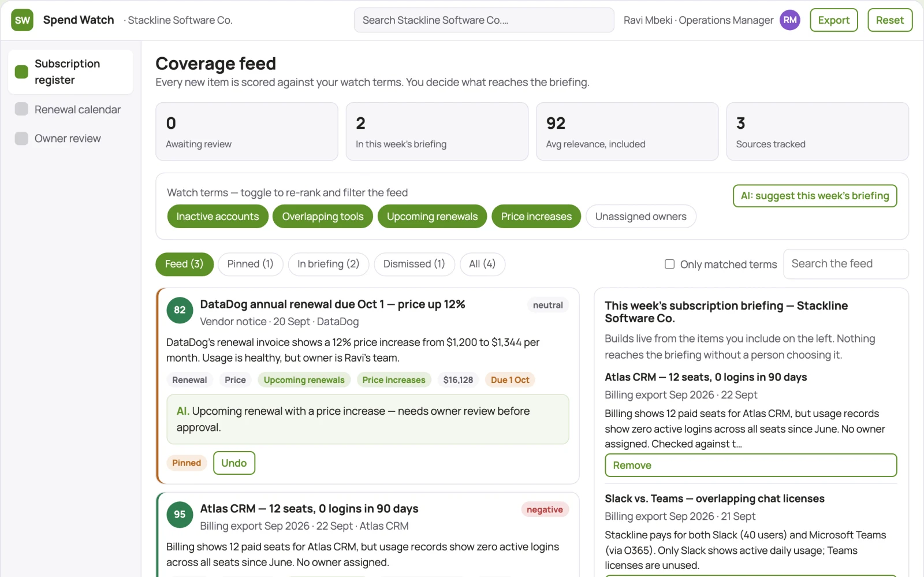Open Subscription register in sidebar
The width and height of the screenshot is (924, 577).
pyautogui.click(x=70, y=72)
